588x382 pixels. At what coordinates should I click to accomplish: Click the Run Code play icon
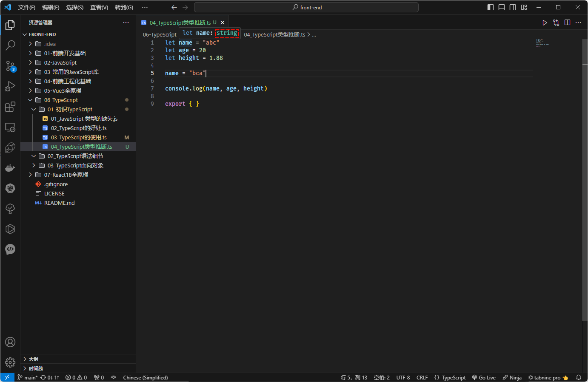point(545,23)
